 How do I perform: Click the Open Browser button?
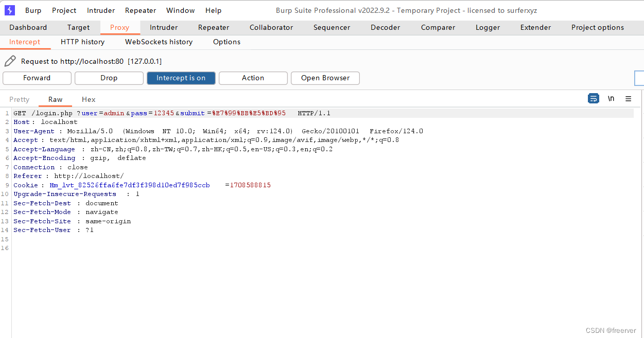click(x=325, y=78)
